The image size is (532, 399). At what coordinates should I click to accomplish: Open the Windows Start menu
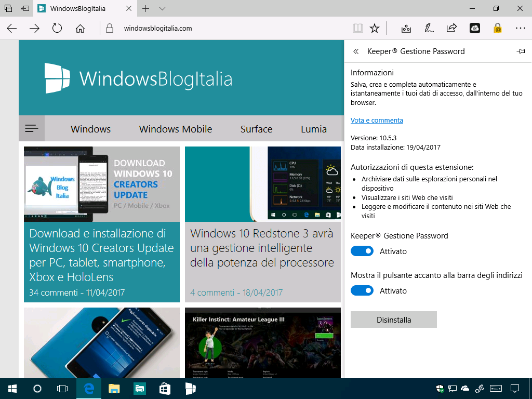coord(12,389)
